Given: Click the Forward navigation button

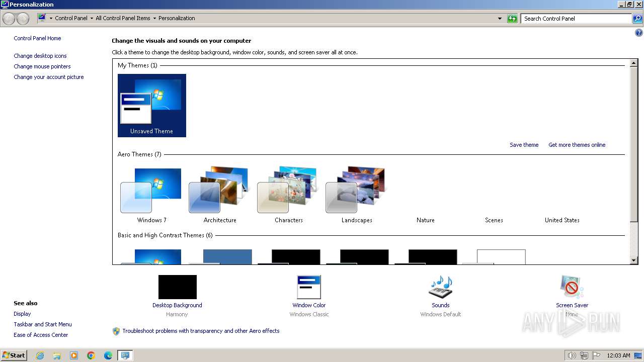Looking at the screenshot, I should [x=23, y=19].
